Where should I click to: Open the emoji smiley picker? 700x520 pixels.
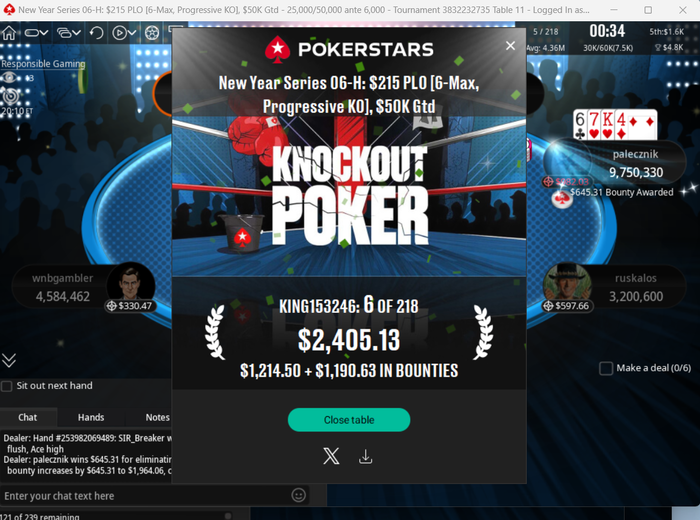[x=298, y=495]
